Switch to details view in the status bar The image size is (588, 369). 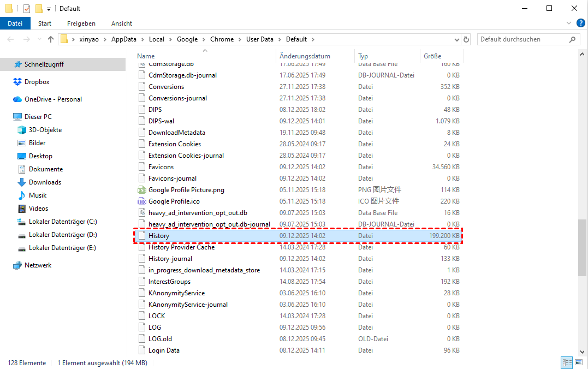coord(567,362)
